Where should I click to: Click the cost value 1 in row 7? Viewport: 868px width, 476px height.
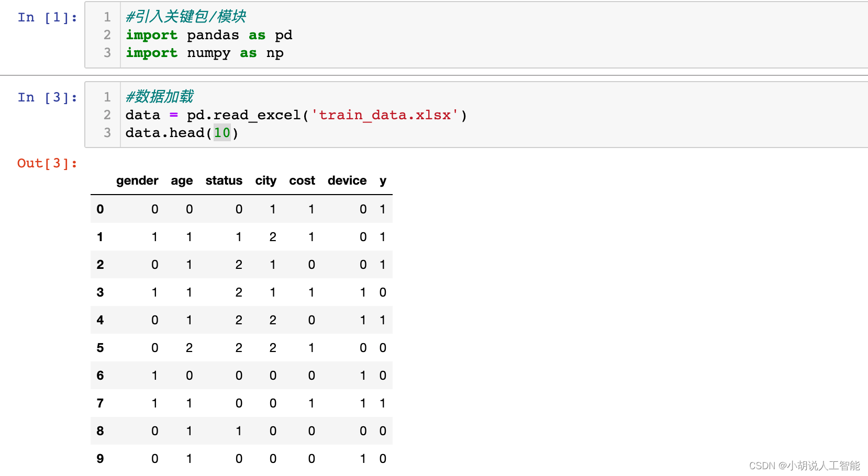pyautogui.click(x=311, y=403)
